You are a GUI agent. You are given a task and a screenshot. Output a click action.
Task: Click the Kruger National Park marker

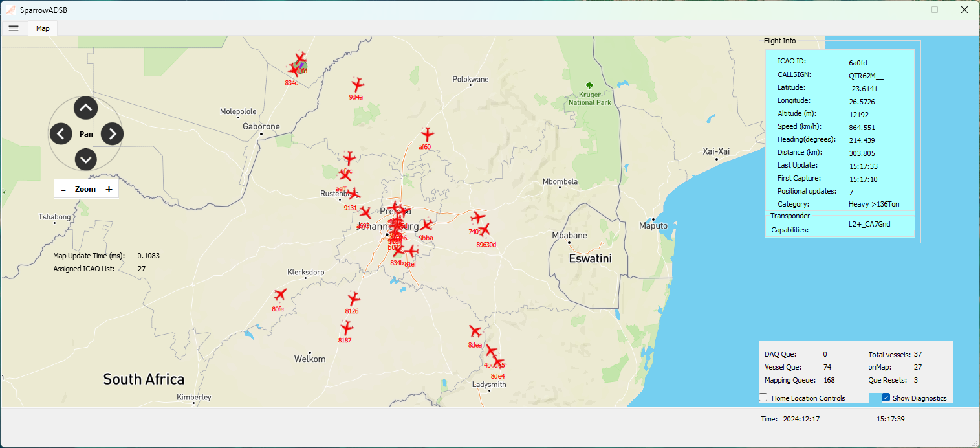click(x=589, y=86)
